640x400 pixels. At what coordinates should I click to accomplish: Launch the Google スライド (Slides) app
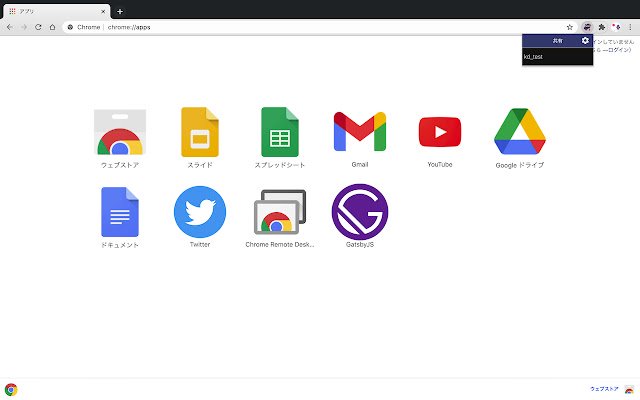tap(200, 132)
